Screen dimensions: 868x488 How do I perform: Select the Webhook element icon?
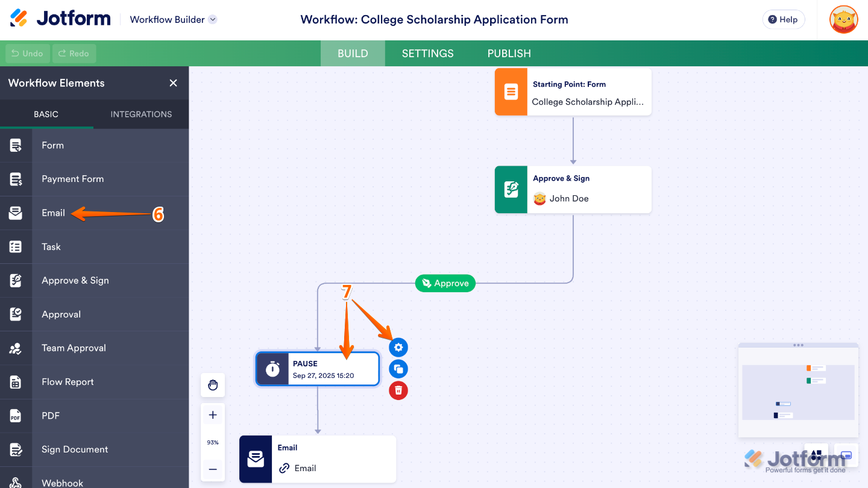tap(16, 482)
